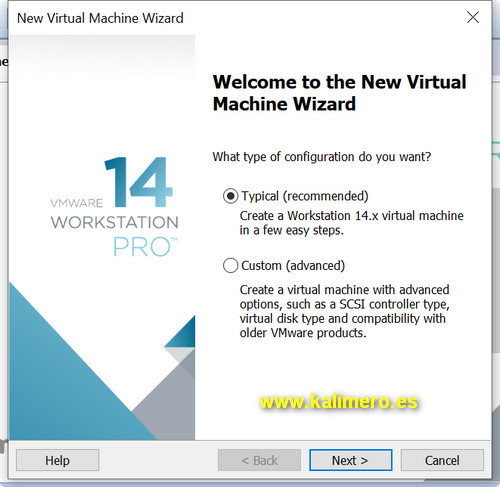The width and height of the screenshot is (500, 487).
Task: Cancel the New Virtual Machine Wizard
Action: (x=442, y=460)
